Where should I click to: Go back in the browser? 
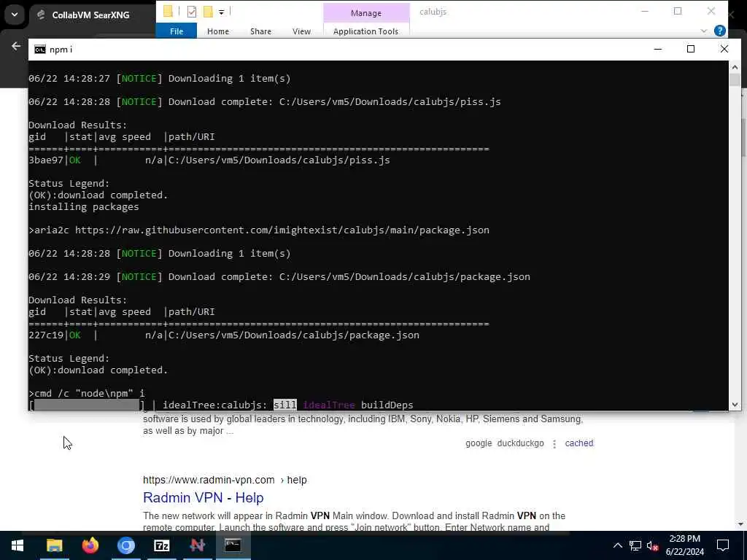(x=16, y=46)
